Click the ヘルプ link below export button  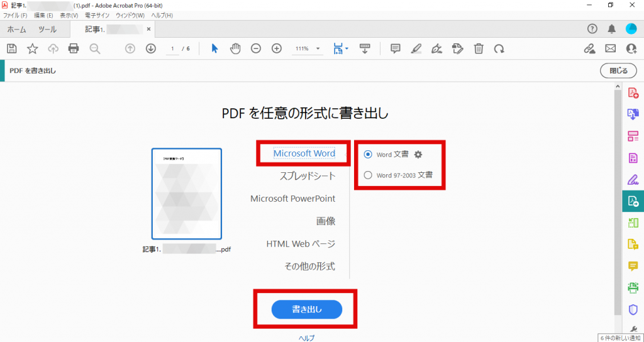tap(306, 338)
